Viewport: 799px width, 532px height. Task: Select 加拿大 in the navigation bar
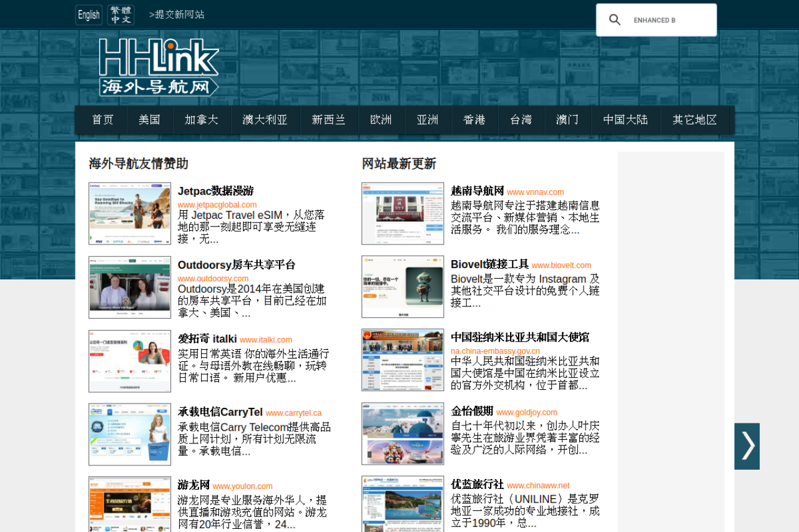coord(202,120)
